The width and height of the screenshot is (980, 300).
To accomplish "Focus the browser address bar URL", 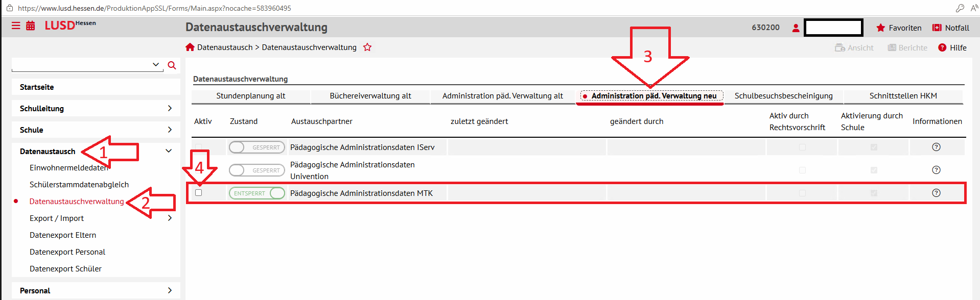I will (154, 8).
